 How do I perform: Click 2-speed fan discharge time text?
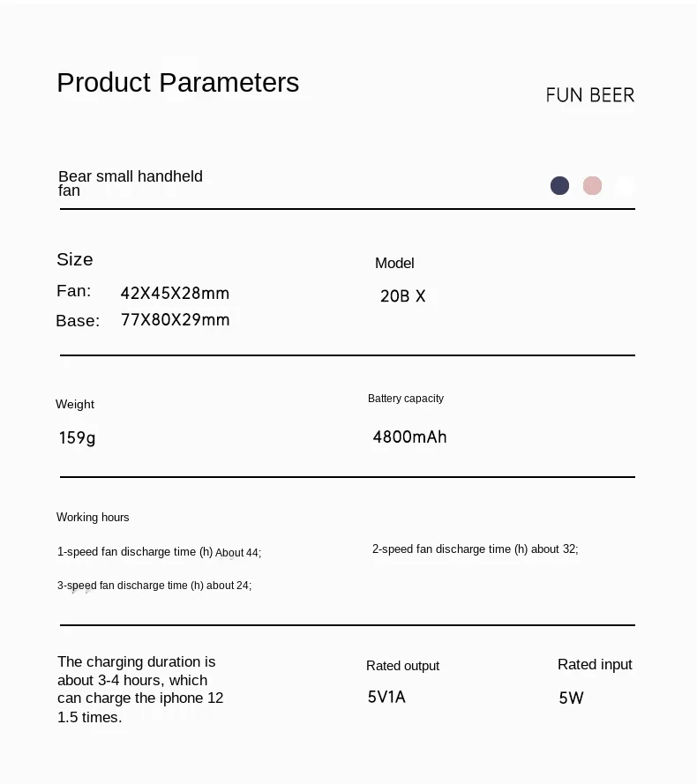tap(475, 549)
